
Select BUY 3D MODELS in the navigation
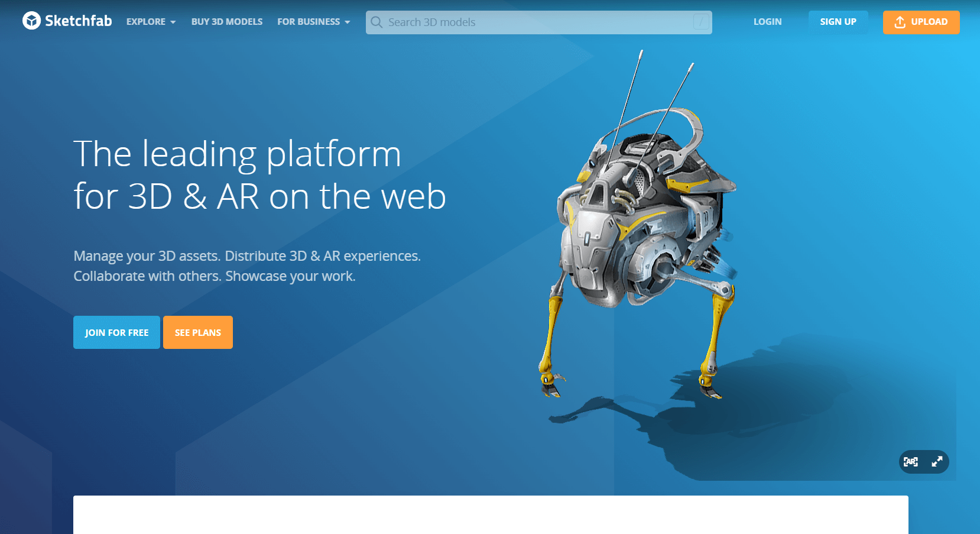tap(227, 21)
